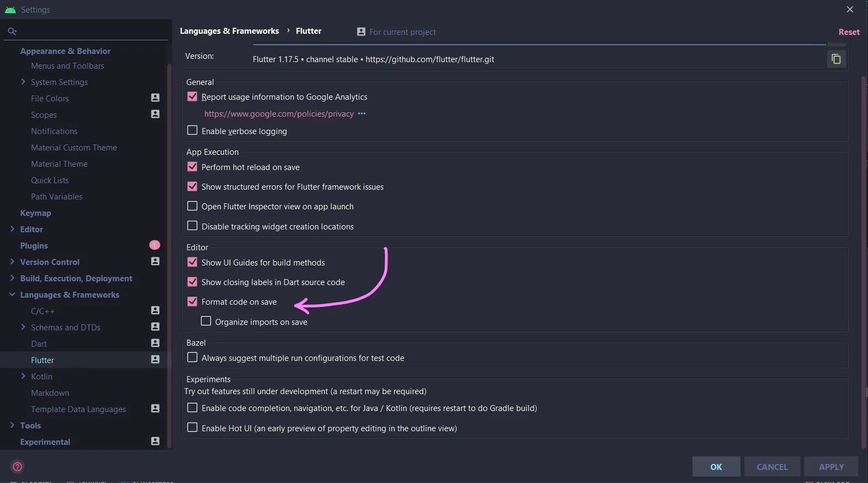868x483 pixels.
Task: Click project icon next to Experimental
Action: pyautogui.click(x=155, y=441)
